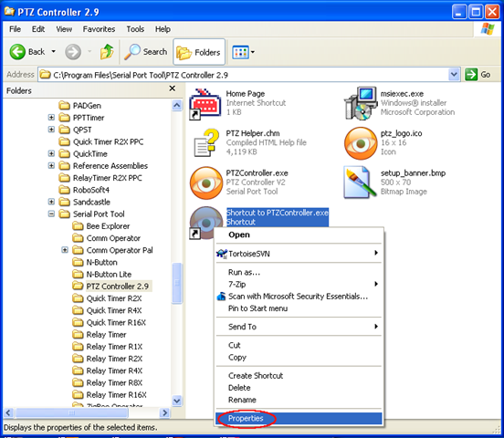Image resolution: width=504 pixels, height=438 pixels.
Task: Select the Relay Timer R8X folder
Action: pyautogui.click(x=108, y=382)
